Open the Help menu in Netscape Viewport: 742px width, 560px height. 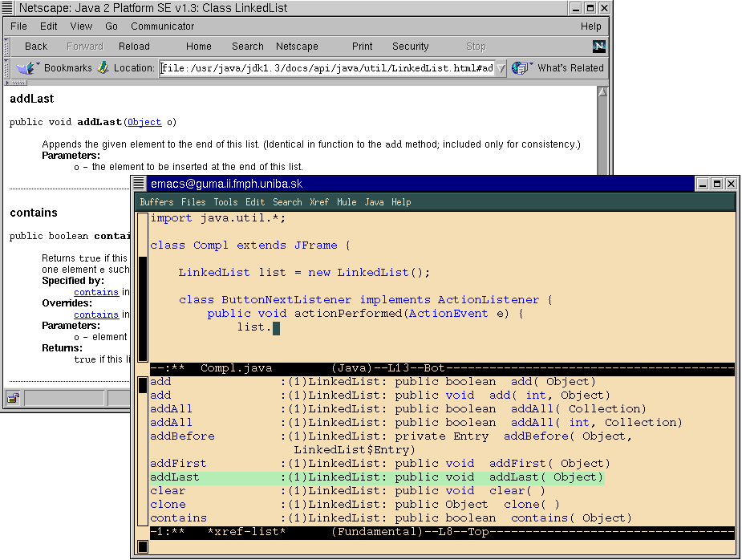590,26
